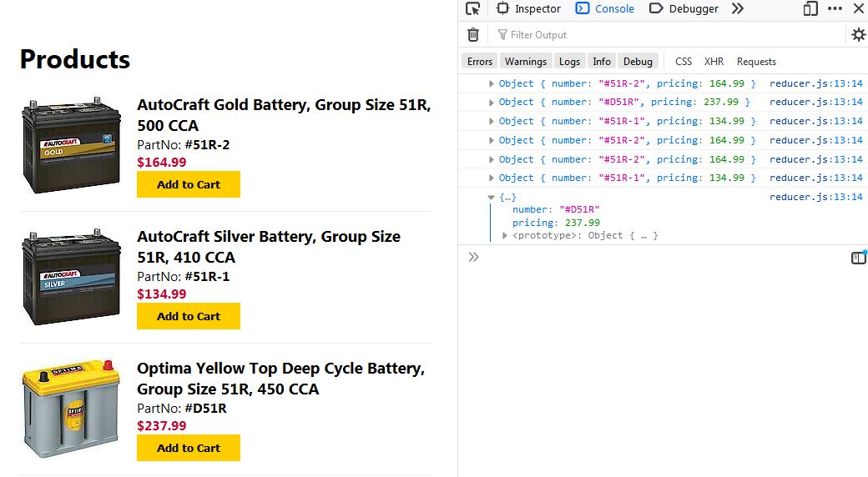The image size is (868, 477).
Task: Click the $237.99 price
Action: click(x=162, y=425)
